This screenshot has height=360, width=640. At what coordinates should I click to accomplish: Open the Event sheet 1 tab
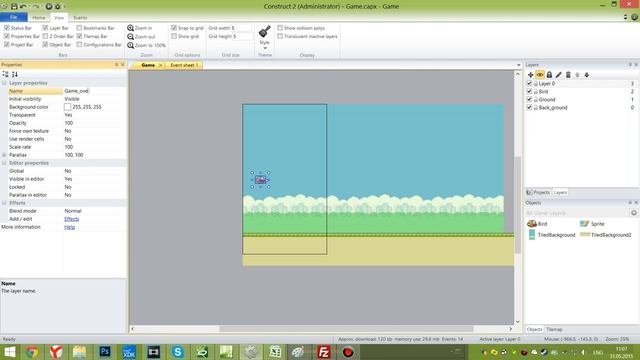(184, 65)
